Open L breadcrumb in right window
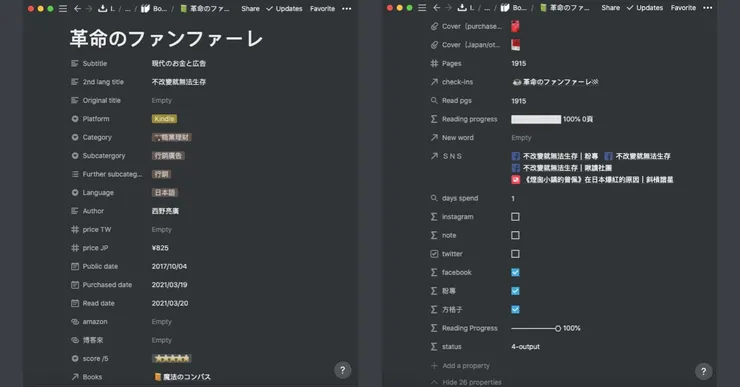This screenshot has height=387, width=740. coord(466,8)
